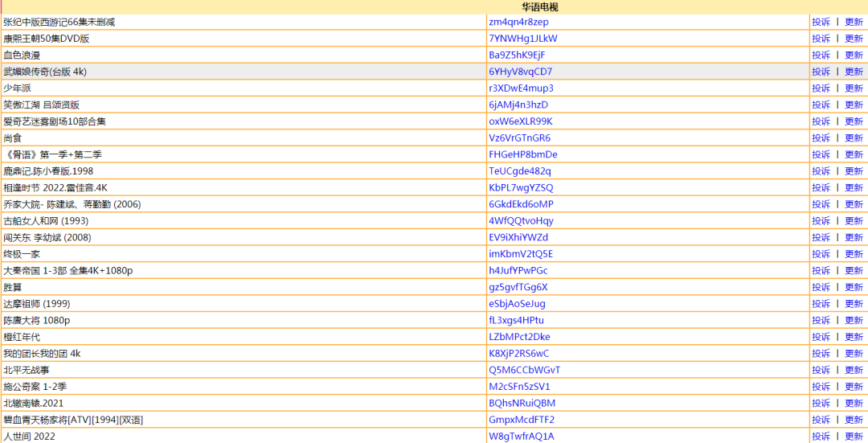
Task: Click 投诉 for 橙红年代 row
Action: point(821,337)
